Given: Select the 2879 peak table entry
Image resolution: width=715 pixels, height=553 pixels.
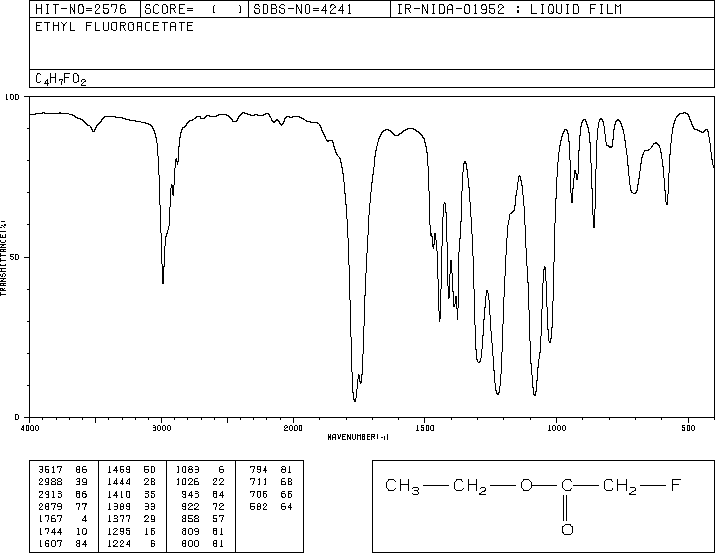Looking at the screenshot, I should [62, 506].
